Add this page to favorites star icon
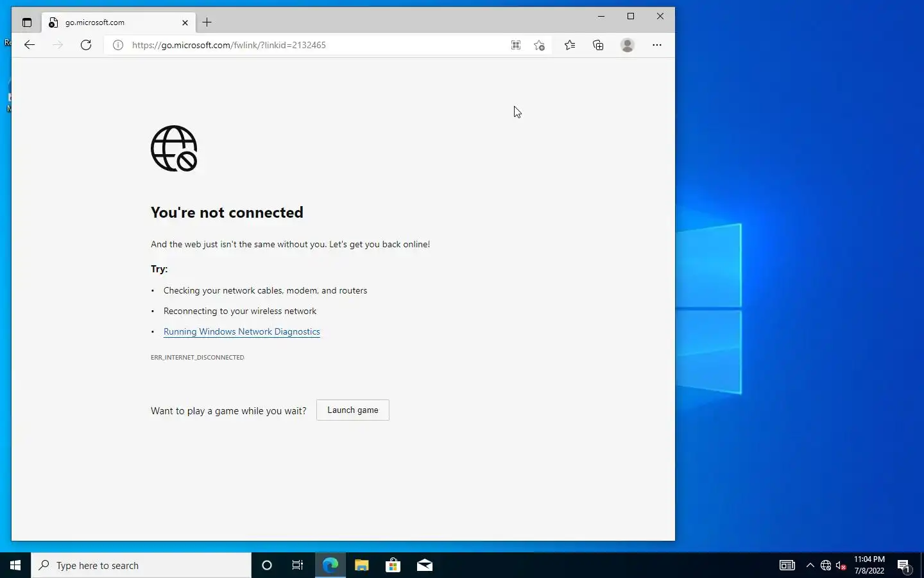Viewport: 924px width, 578px height. [540, 45]
